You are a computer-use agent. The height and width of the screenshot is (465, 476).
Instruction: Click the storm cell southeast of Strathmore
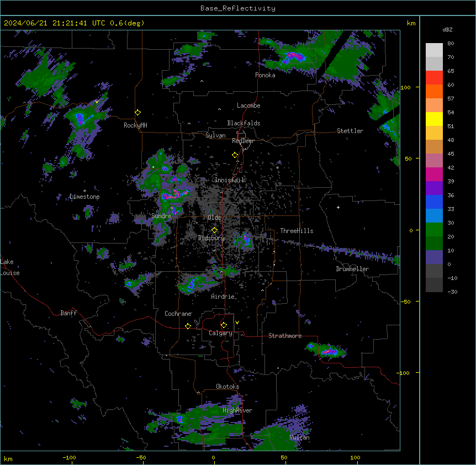(327, 350)
